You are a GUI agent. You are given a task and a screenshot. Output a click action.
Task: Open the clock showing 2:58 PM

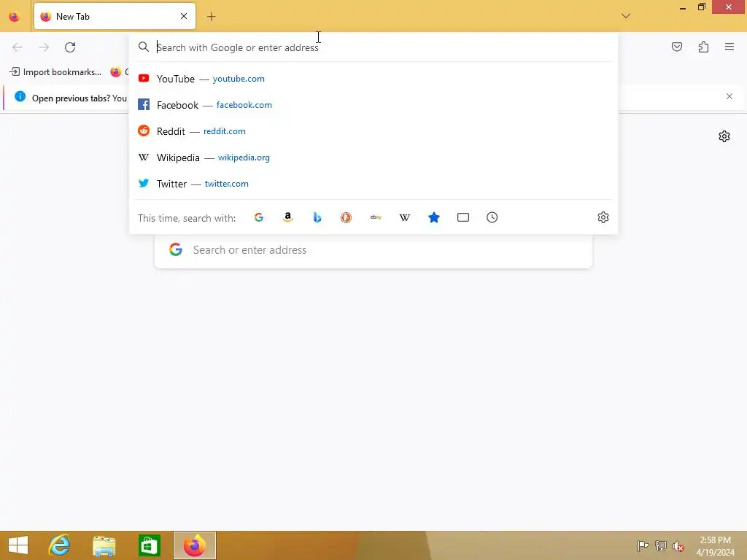click(x=715, y=545)
